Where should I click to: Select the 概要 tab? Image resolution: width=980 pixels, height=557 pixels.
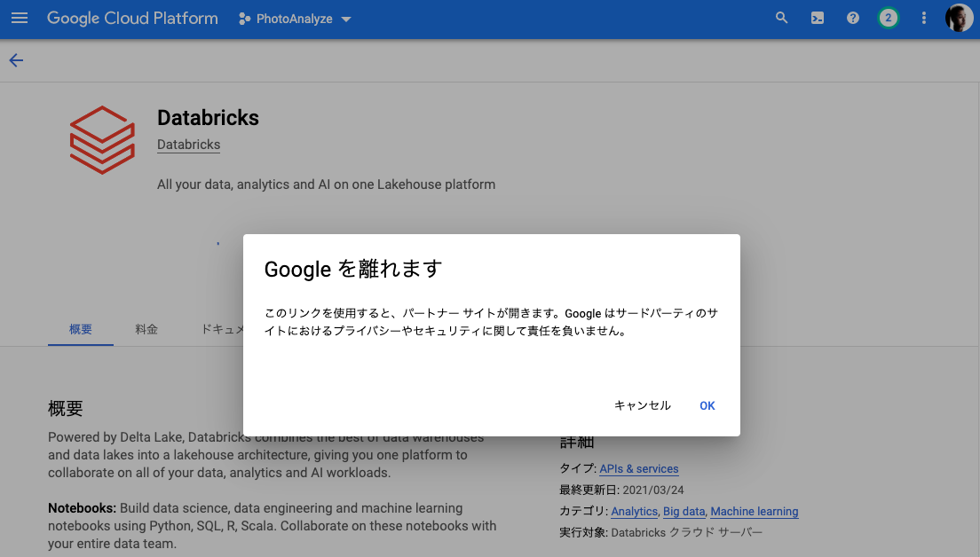[x=81, y=329]
